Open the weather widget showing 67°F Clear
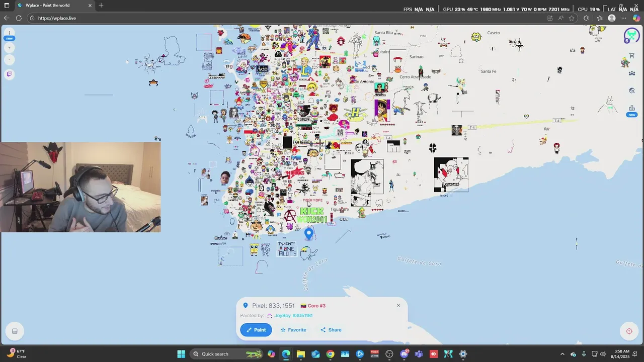The width and height of the screenshot is (644, 362). tap(16, 354)
